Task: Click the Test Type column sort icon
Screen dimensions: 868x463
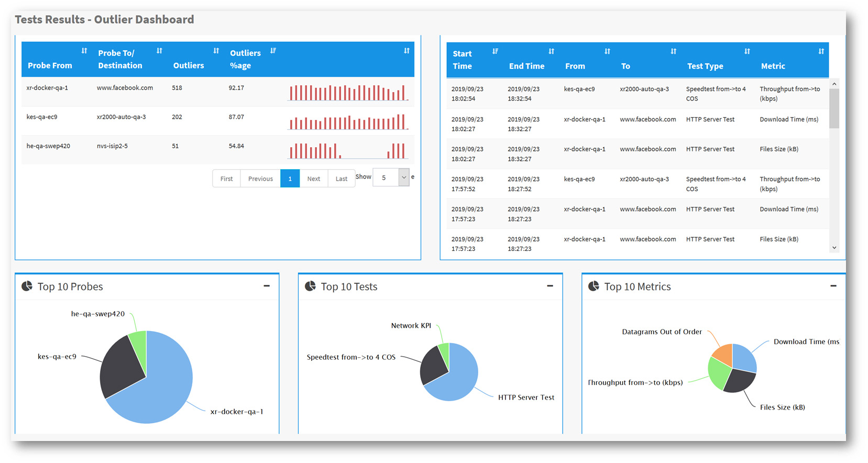Action: coord(747,51)
